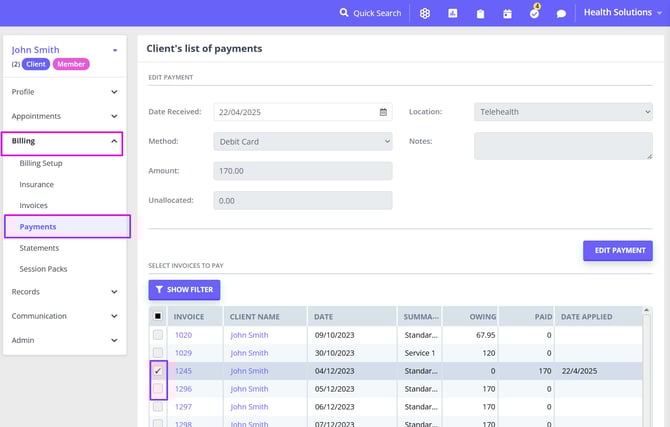
Task: Open the contact card icon in top bar
Action: click(x=453, y=13)
